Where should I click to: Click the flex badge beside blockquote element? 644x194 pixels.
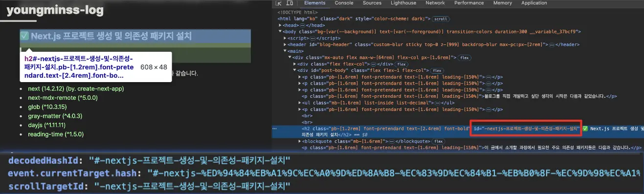[438, 141]
